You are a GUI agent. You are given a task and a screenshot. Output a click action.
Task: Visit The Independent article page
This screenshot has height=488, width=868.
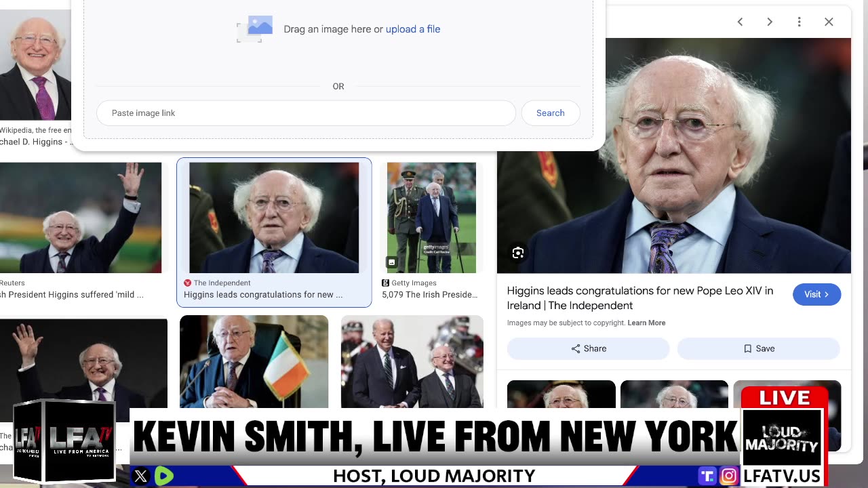click(x=816, y=294)
